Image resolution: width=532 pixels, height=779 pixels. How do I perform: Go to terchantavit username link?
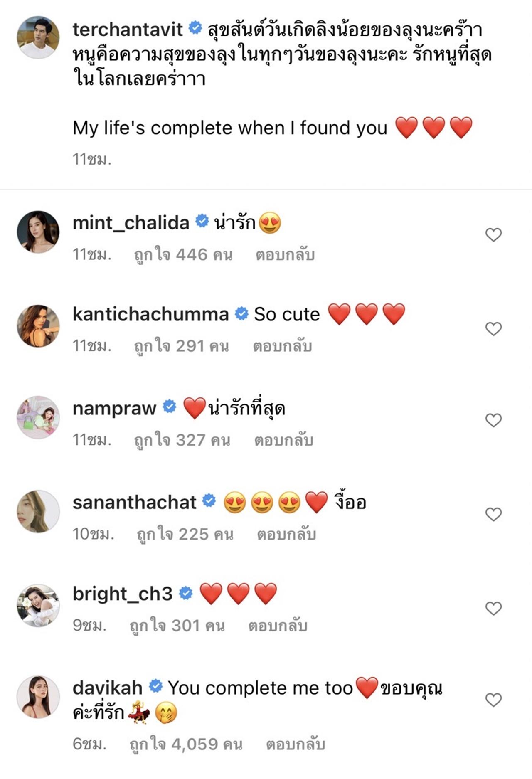pos(128,30)
